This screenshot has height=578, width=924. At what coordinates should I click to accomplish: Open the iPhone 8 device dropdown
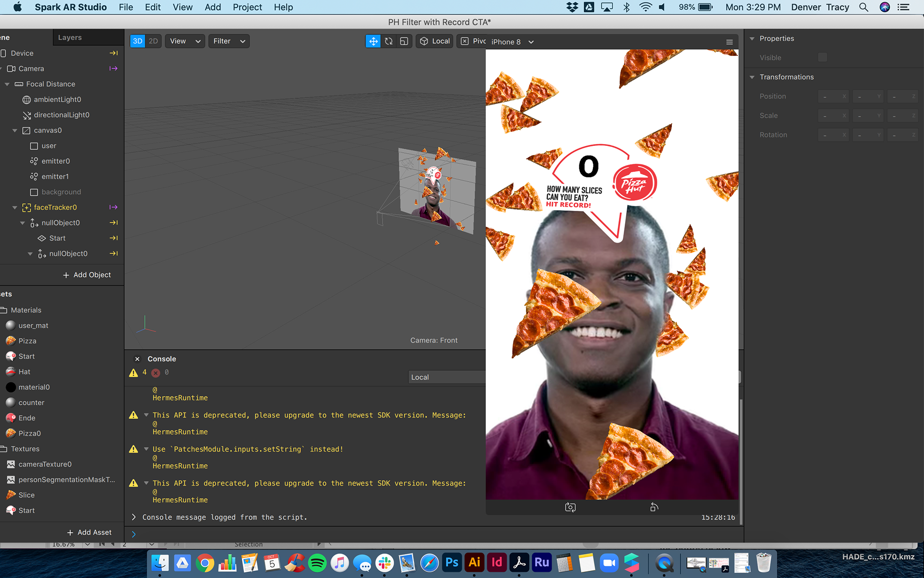pos(513,42)
